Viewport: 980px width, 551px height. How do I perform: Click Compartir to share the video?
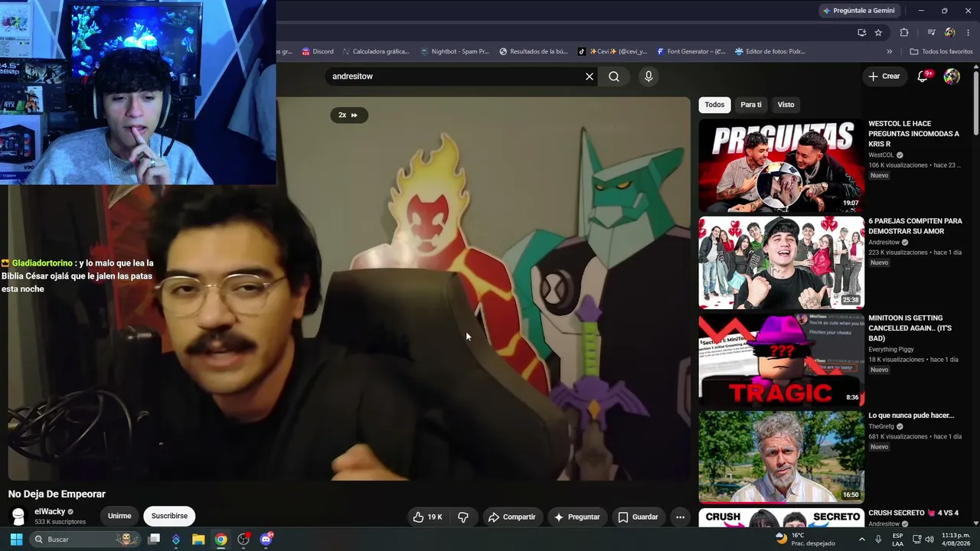point(511,517)
